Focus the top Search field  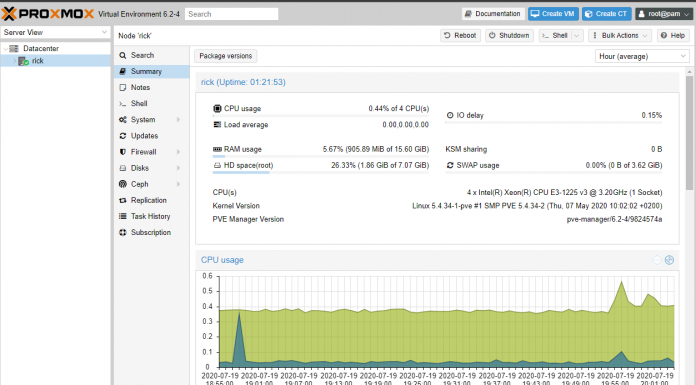pos(231,14)
